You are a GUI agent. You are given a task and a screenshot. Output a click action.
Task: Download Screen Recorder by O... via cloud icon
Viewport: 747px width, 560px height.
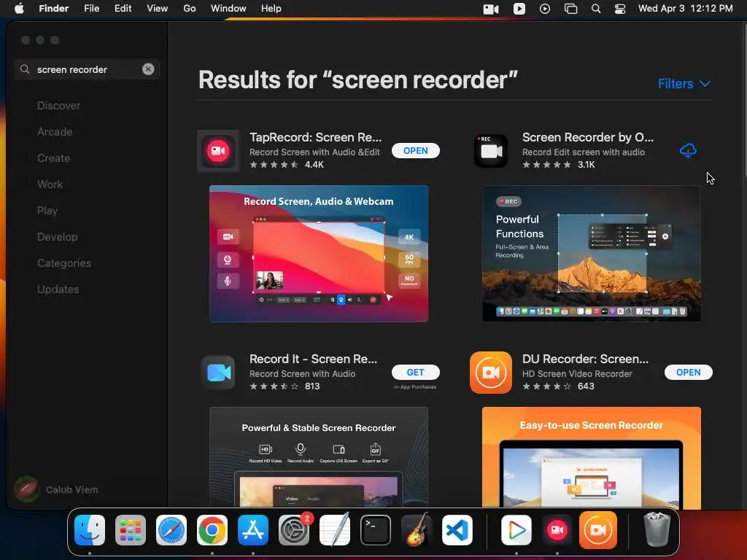coord(688,151)
